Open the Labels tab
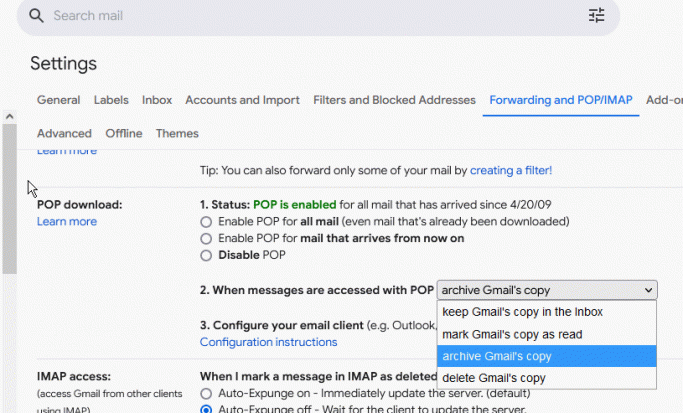Viewport: 683px width, 413px height. pos(111,100)
